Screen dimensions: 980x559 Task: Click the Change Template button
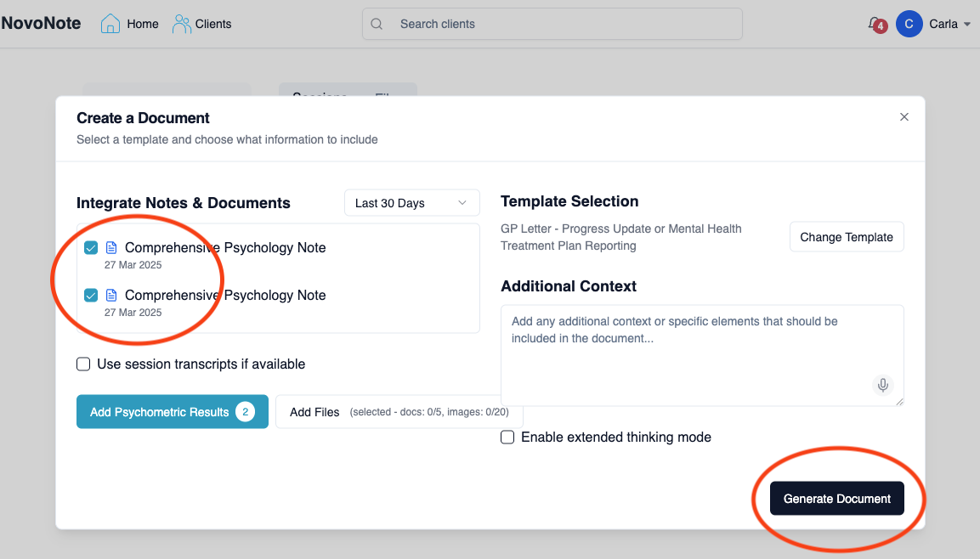[x=846, y=237]
